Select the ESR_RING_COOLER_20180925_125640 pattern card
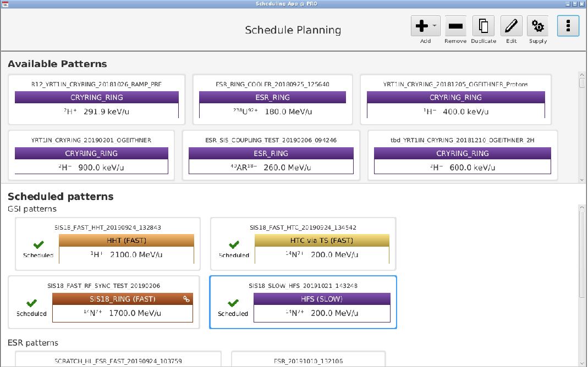 [272, 100]
